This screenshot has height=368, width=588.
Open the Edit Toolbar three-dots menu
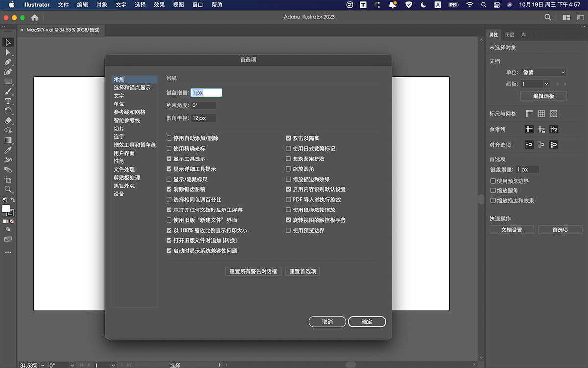click(8, 252)
